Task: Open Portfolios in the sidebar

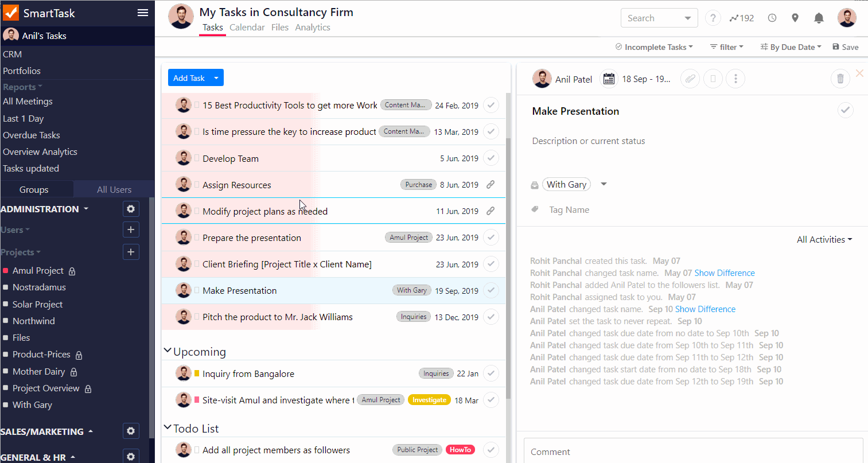Action: pyautogui.click(x=22, y=71)
